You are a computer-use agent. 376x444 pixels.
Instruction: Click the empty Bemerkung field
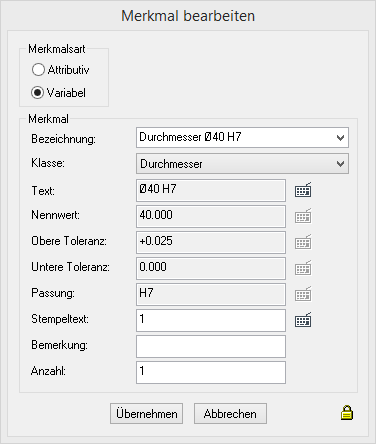click(x=211, y=346)
